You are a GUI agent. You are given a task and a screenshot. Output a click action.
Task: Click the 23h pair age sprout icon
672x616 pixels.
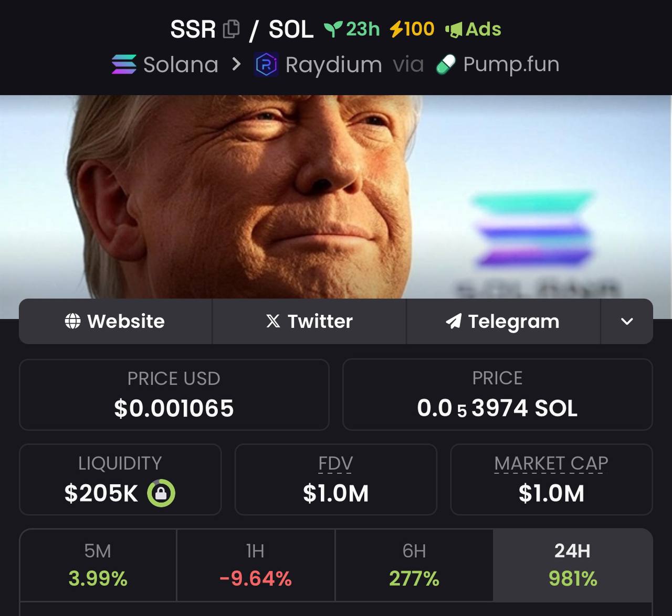click(x=333, y=29)
